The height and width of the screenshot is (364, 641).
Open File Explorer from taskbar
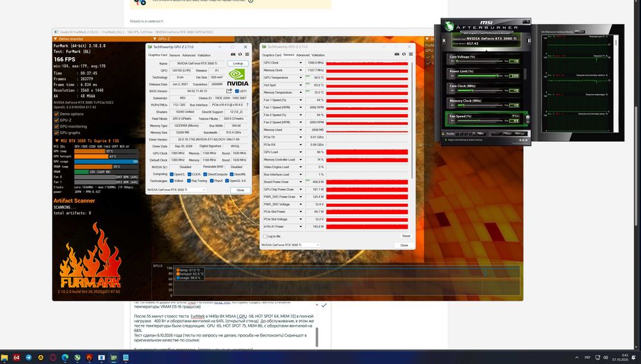click(x=4, y=358)
